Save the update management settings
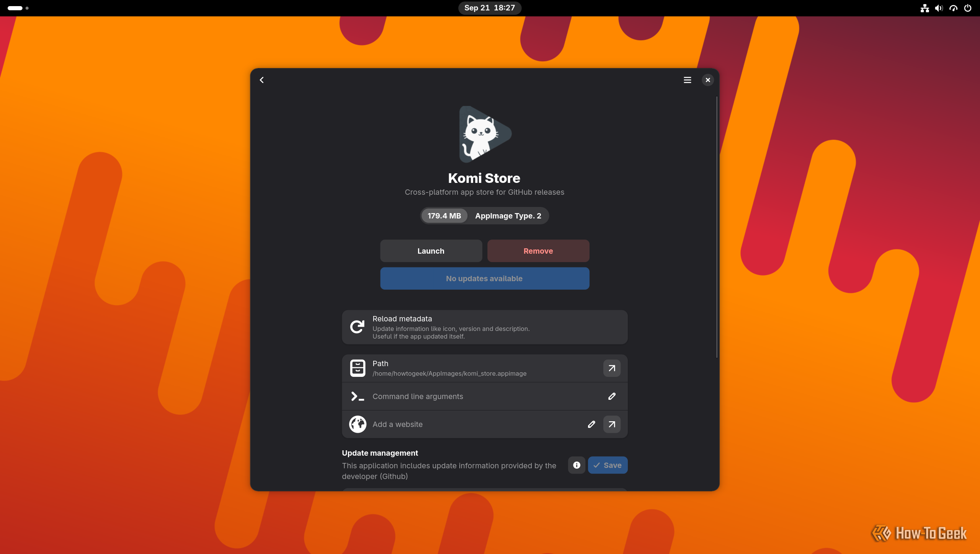The image size is (980, 554). (608, 465)
